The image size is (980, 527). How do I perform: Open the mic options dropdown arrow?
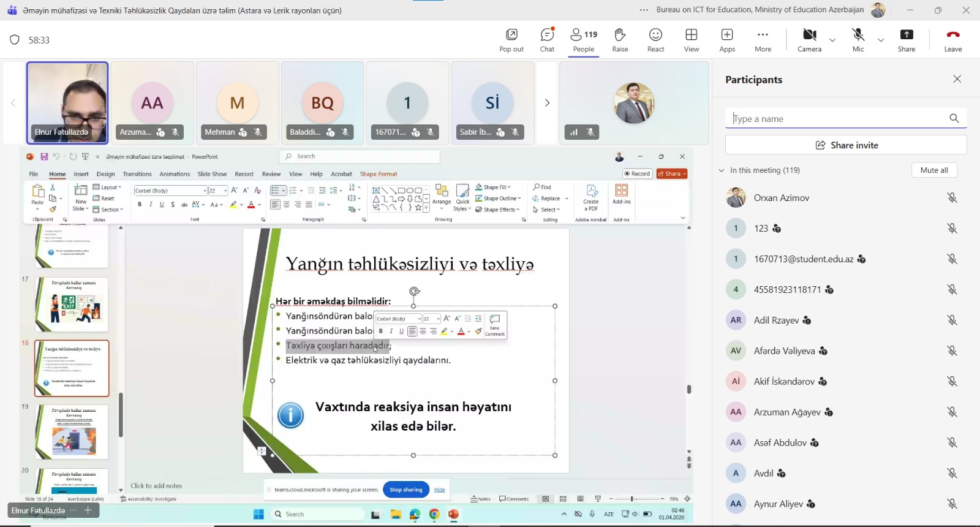point(881,40)
